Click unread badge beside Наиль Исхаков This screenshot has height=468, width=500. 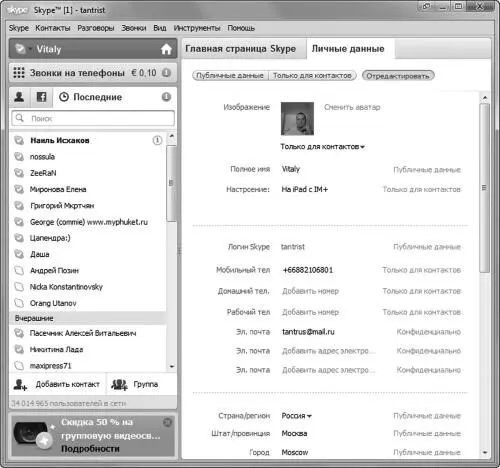tap(157, 140)
